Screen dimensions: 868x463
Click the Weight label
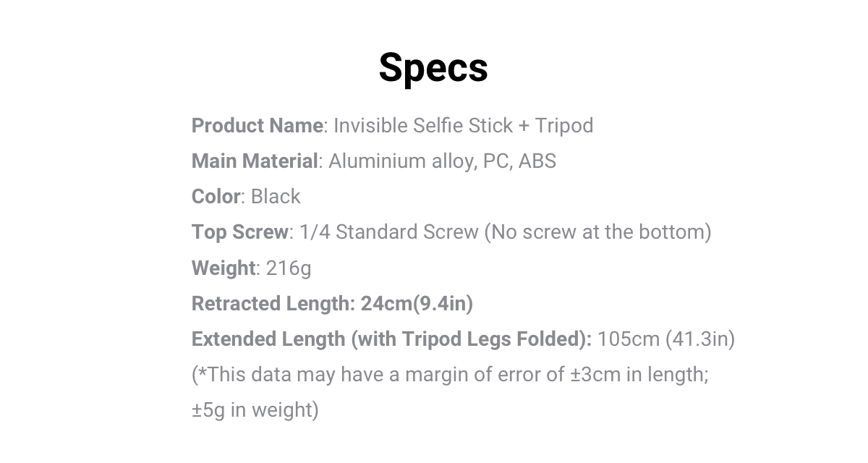[223, 268]
